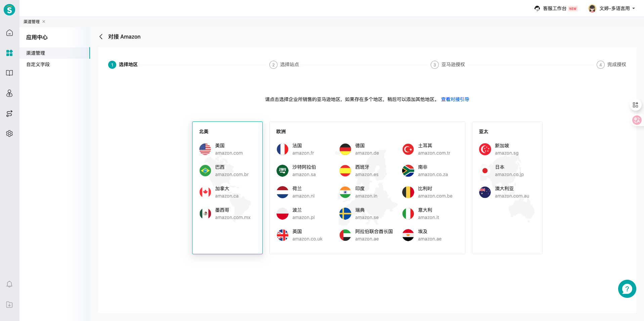Select the Belgium flag icon
This screenshot has width=644, height=321.
[408, 192]
